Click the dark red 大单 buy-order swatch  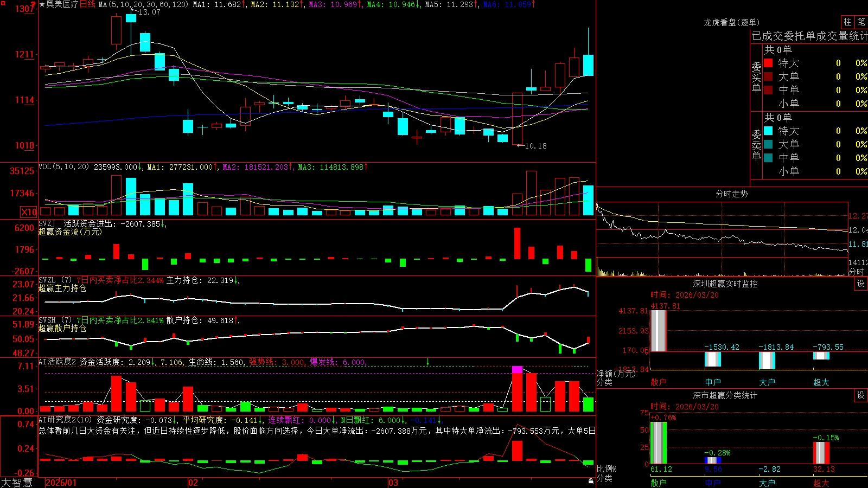[768, 76]
